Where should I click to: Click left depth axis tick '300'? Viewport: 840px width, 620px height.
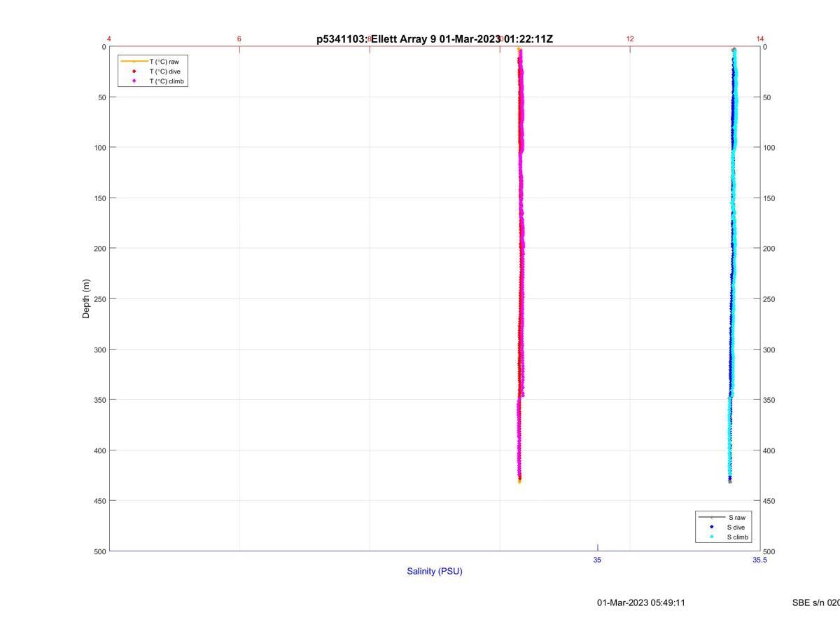click(x=99, y=350)
